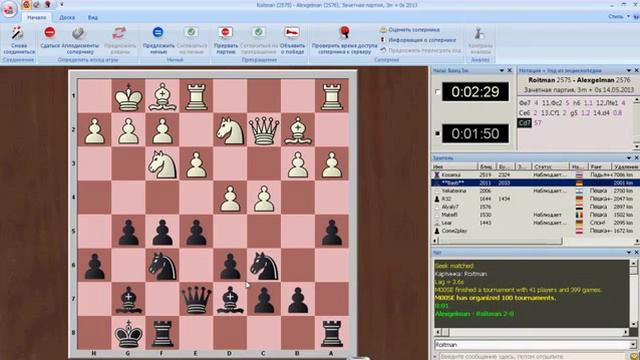Viewport: 640px width, 360px height.
Task: Click the Info about opponent (Информация о сопернике) icon
Action: [x=383, y=40]
